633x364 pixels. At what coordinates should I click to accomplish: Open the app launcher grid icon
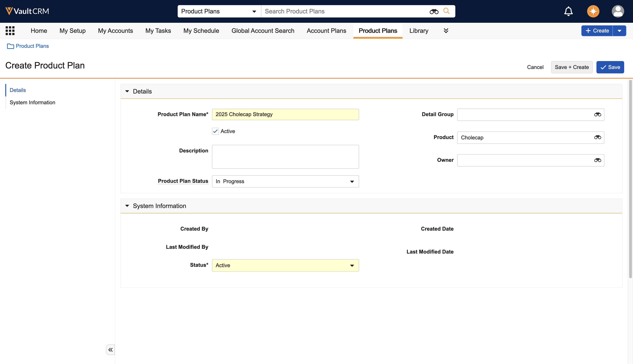(x=10, y=31)
